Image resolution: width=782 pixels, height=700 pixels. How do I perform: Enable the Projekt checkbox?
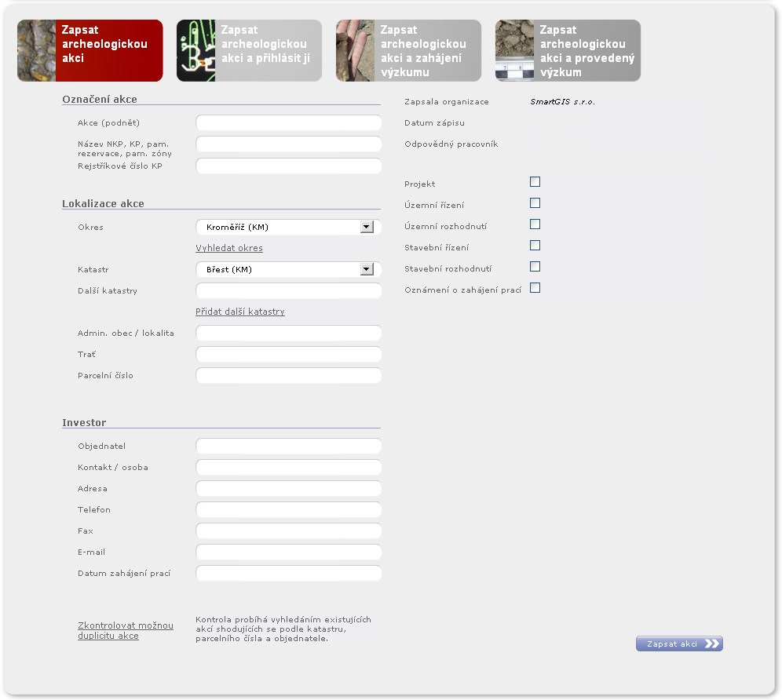(535, 182)
